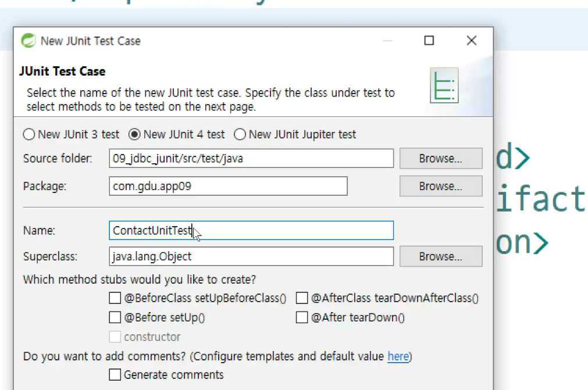This screenshot has height=390, width=588.
Task: Click the JUnit test case wizard banner icon
Action: (x=444, y=85)
